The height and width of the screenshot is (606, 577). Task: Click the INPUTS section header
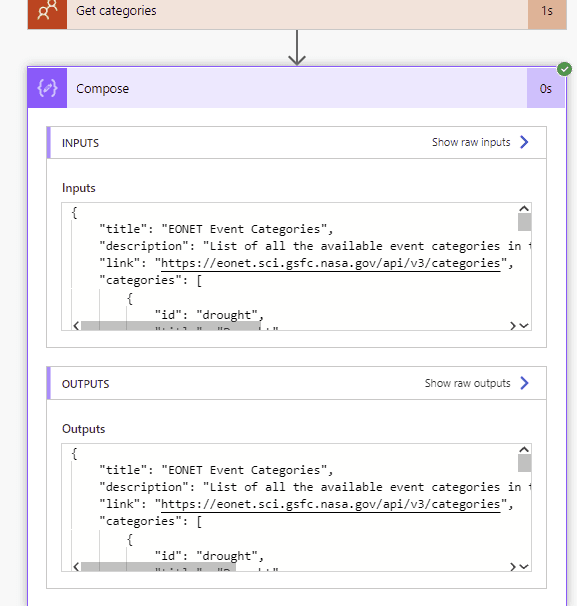point(296,143)
